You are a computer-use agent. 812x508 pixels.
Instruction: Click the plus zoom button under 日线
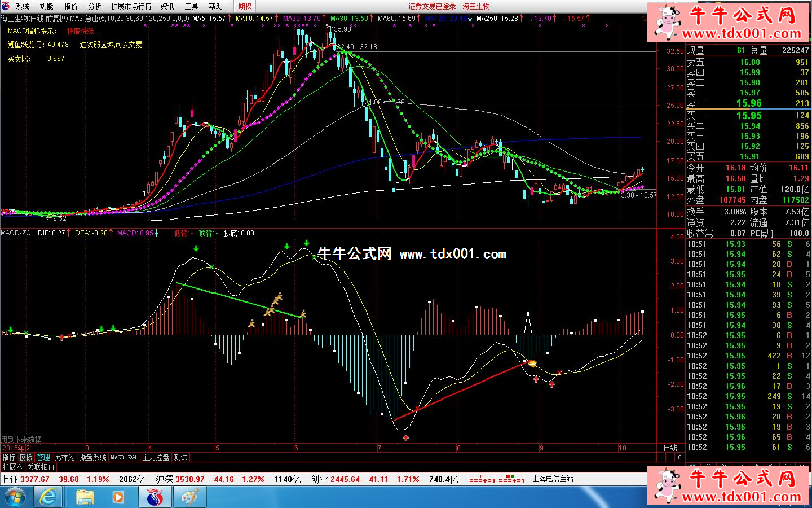coord(661,457)
